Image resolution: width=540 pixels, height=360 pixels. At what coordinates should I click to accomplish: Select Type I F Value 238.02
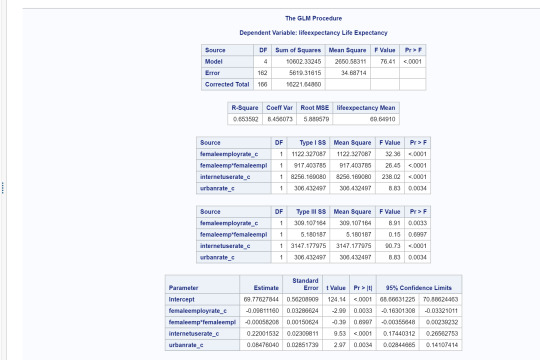coord(391,177)
